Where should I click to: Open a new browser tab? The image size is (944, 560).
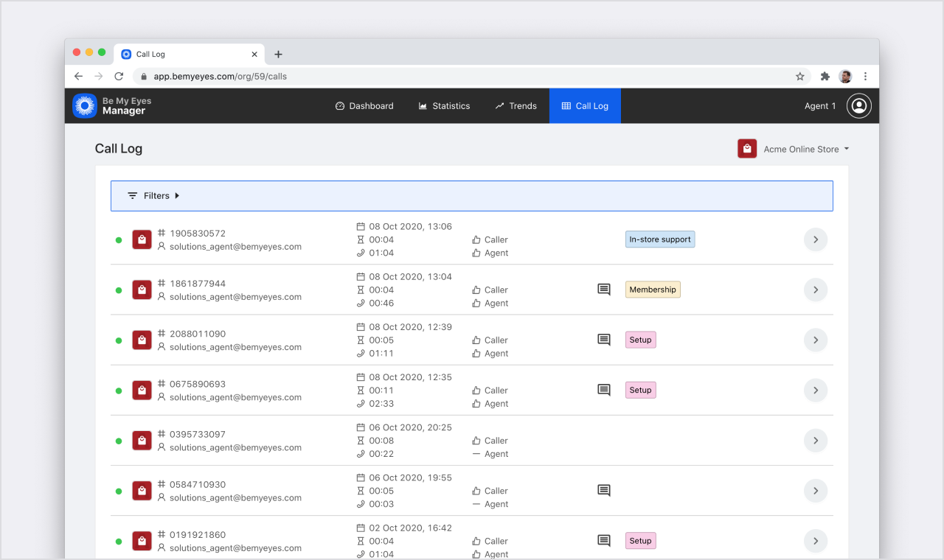[x=278, y=55]
